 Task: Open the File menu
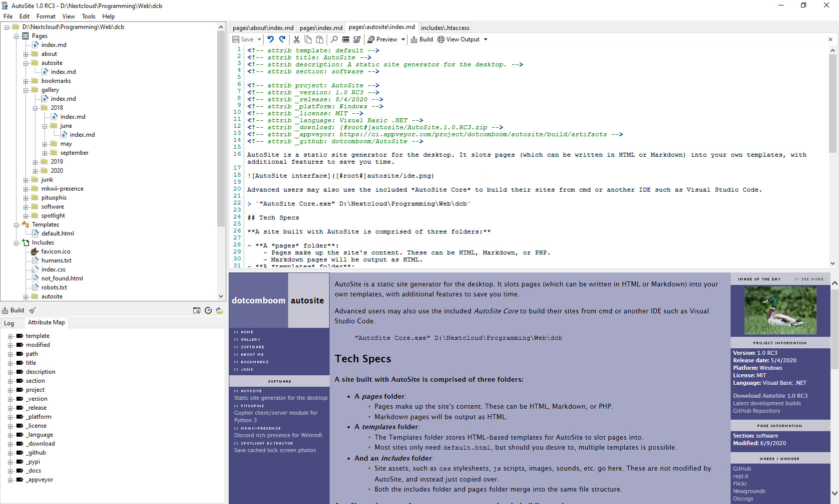pos(8,16)
